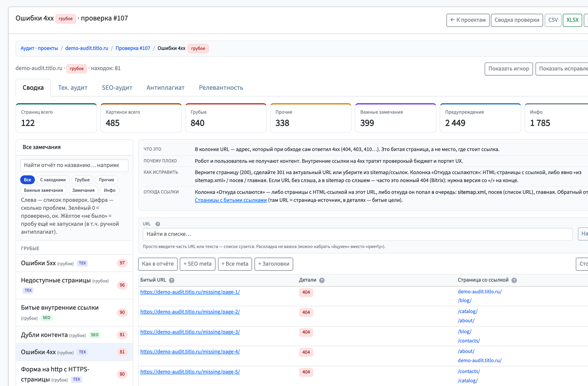The image size is (588, 386).
Task: Open the Антиплагиат tab
Action: pyautogui.click(x=165, y=88)
